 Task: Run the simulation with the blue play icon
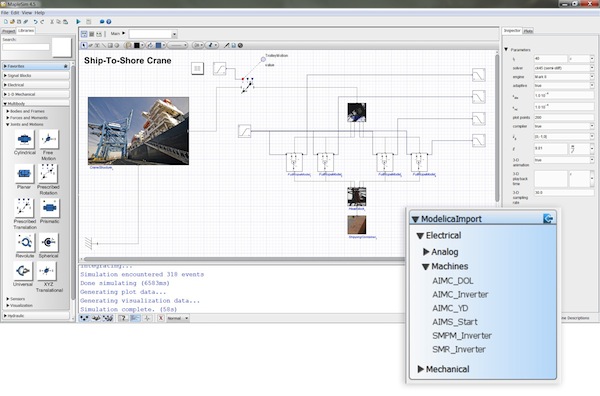(x=78, y=22)
